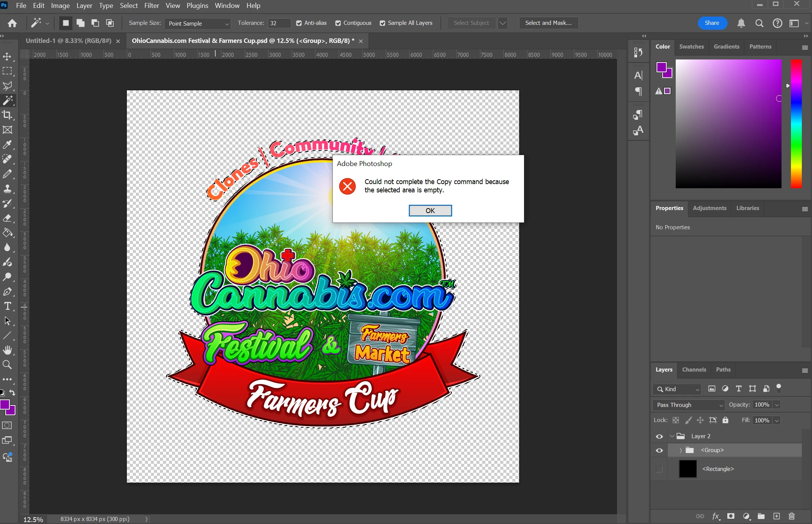This screenshot has height=524, width=812.
Task: Click OK in the error dialog
Action: point(430,210)
